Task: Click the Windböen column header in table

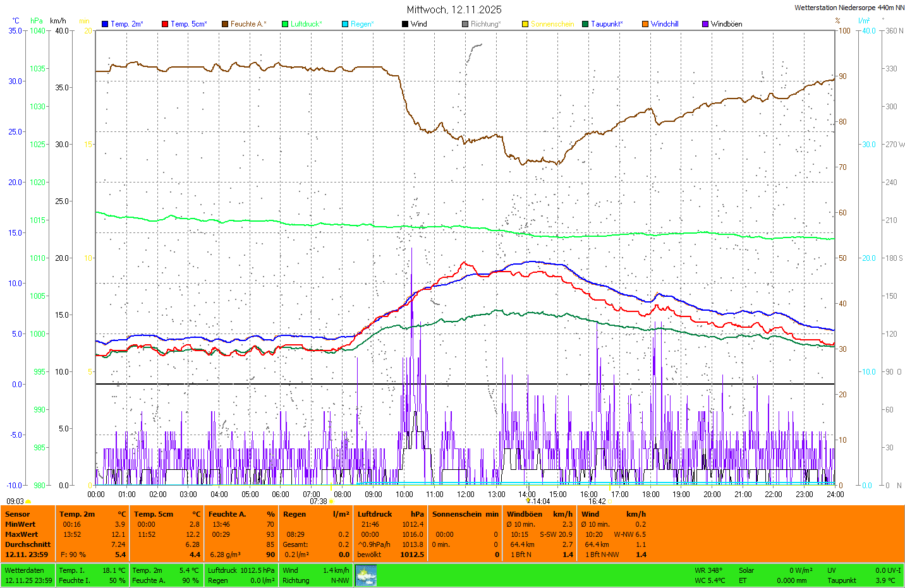Action: [524, 514]
